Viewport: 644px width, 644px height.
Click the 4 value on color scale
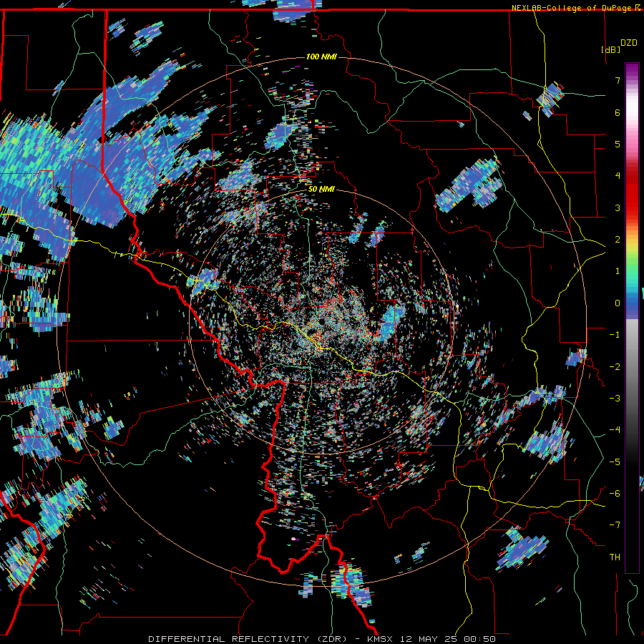coord(618,176)
